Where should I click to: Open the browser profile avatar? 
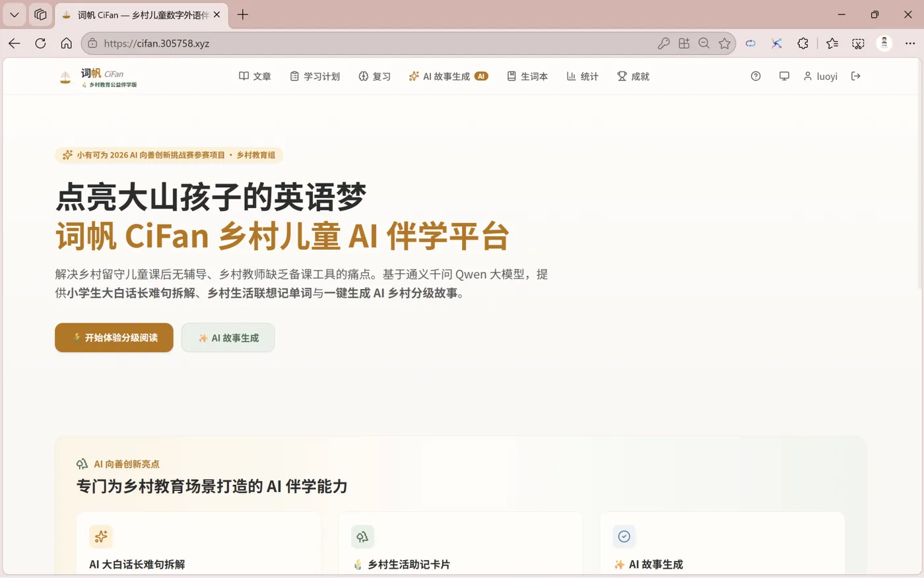(x=884, y=44)
